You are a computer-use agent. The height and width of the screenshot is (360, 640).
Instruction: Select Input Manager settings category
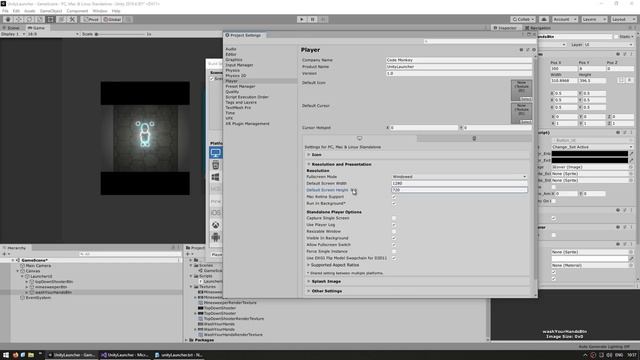point(239,65)
